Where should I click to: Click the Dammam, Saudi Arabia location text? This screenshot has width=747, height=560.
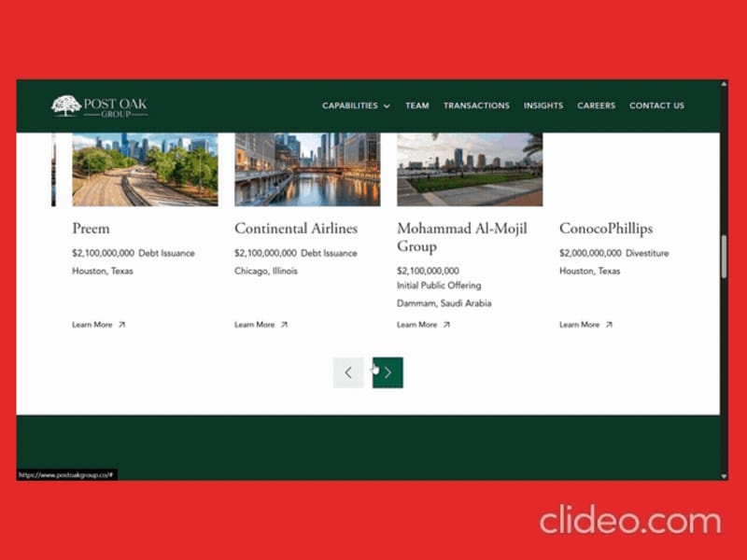(x=444, y=303)
